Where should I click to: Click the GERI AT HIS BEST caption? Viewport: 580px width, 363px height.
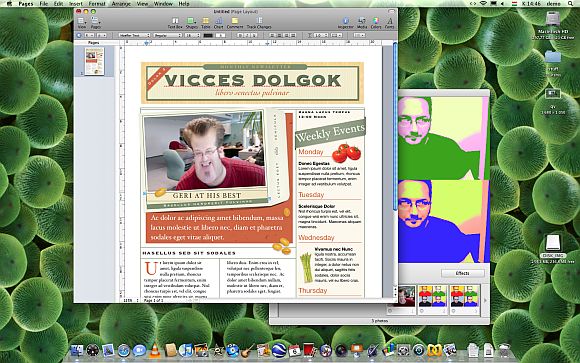(207, 195)
